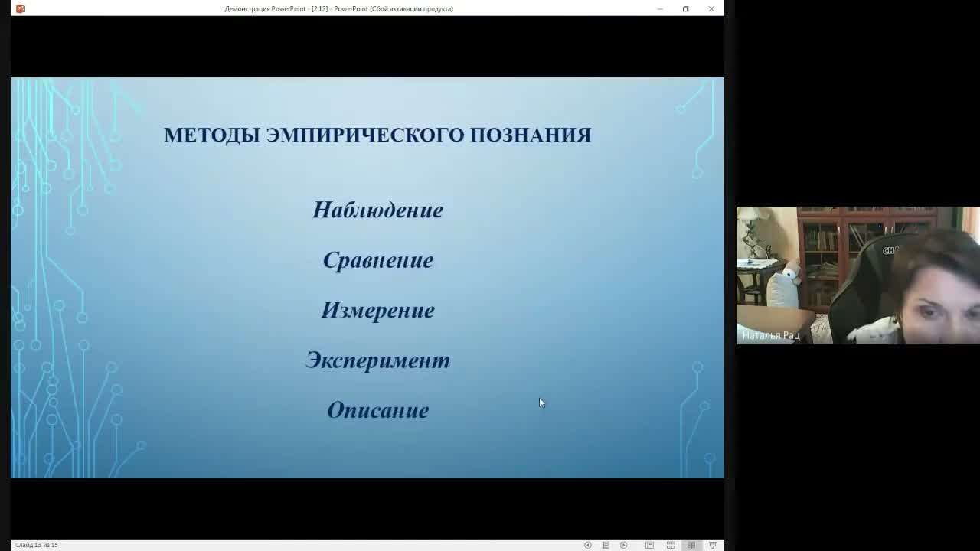Screen dimensions: 980x551
Task: Open the all-slides menu icon in status bar
Action: pyautogui.click(x=606, y=545)
